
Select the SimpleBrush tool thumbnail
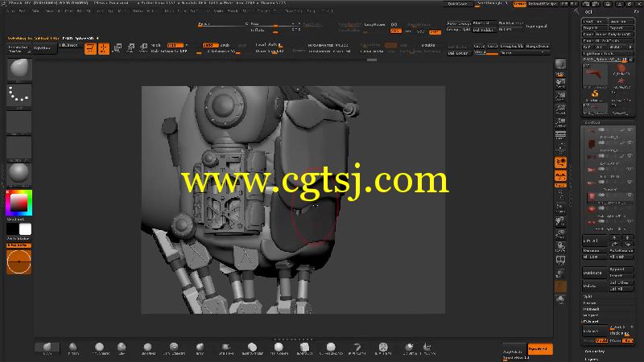(x=595, y=95)
